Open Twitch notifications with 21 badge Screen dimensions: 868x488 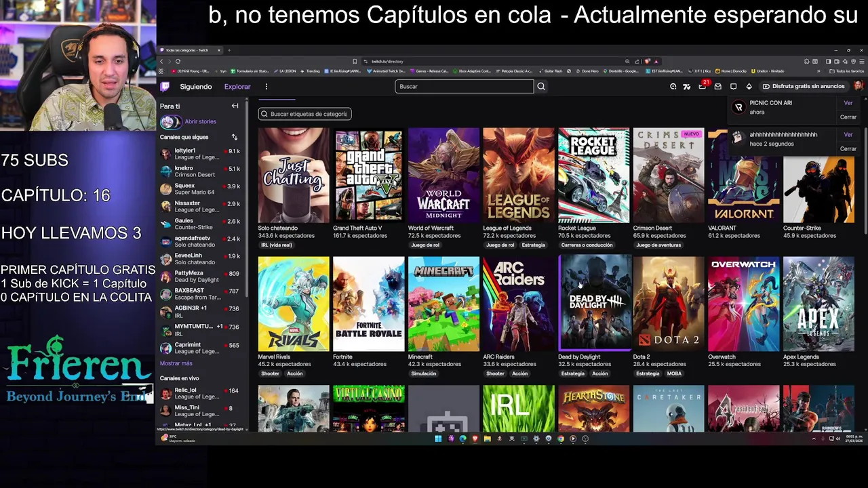(703, 86)
